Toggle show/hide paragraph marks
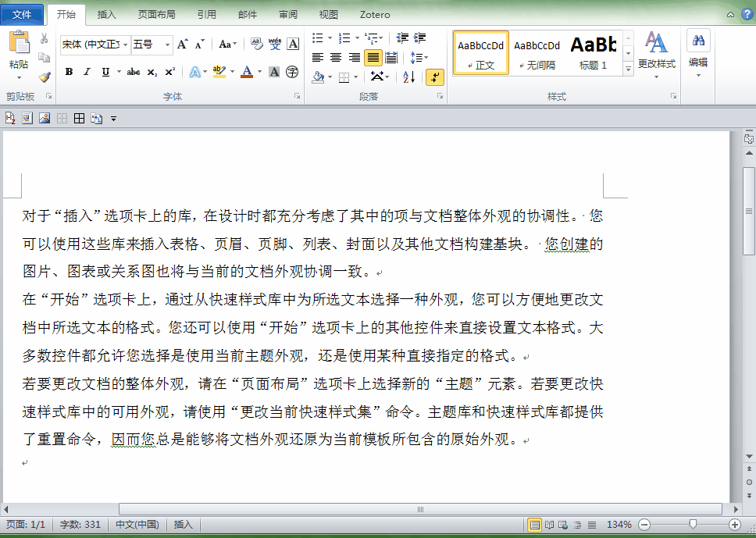The height and width of the screenshot is (538, 756). (435, 77)
